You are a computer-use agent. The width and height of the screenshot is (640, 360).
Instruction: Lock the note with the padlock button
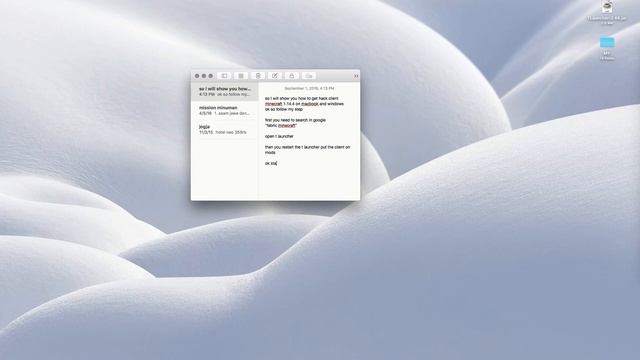point(291,76)
